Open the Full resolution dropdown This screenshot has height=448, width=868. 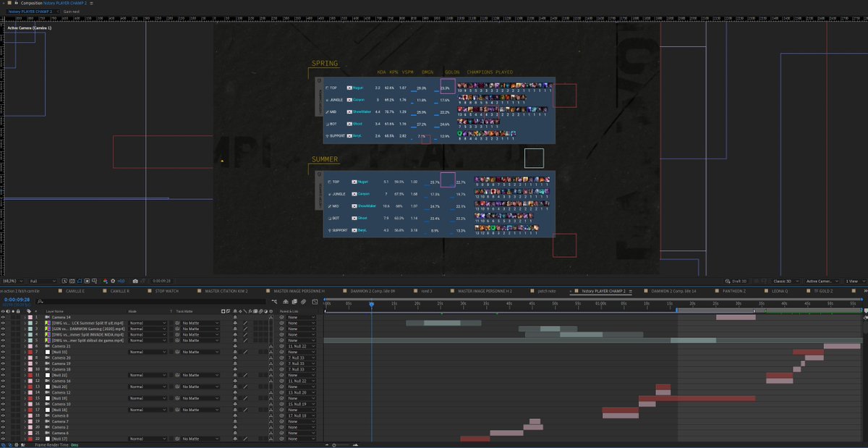[43, 281]
